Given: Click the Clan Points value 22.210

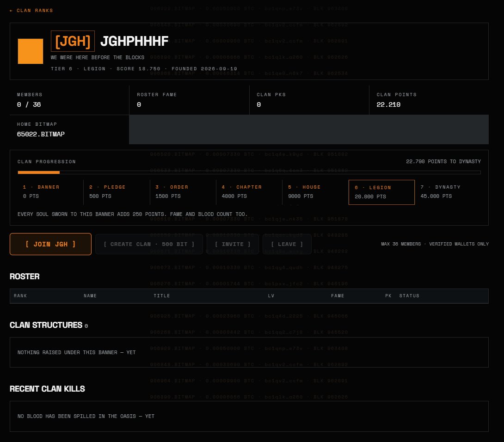Looking at the screenshot, I should tap(388, 104).
